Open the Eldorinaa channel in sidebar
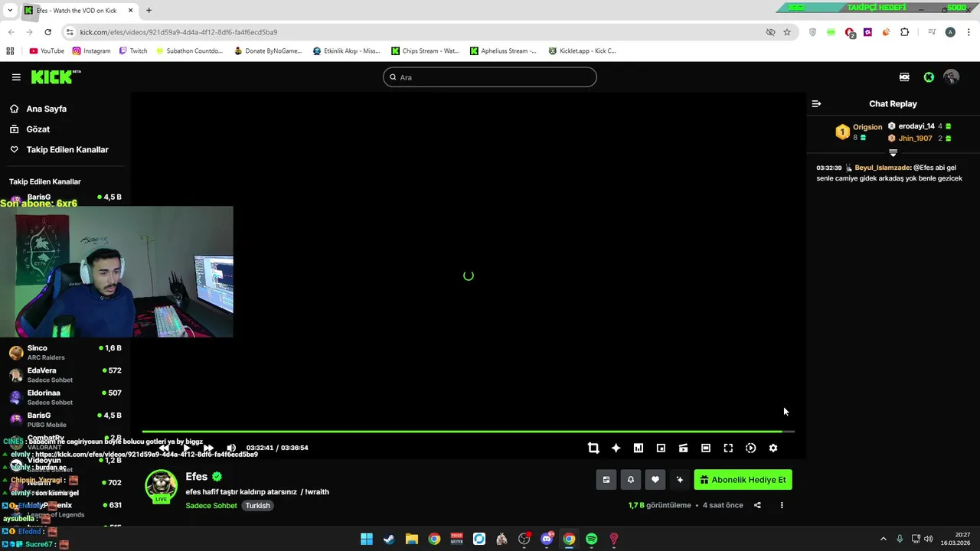 pyautogui.click(x=65, y=397)
